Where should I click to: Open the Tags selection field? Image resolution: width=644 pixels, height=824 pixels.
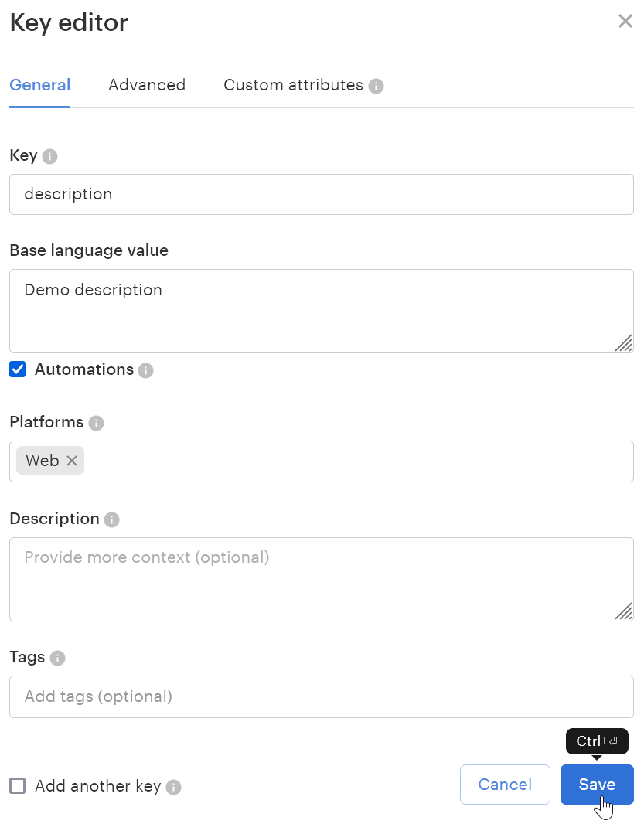322,696
